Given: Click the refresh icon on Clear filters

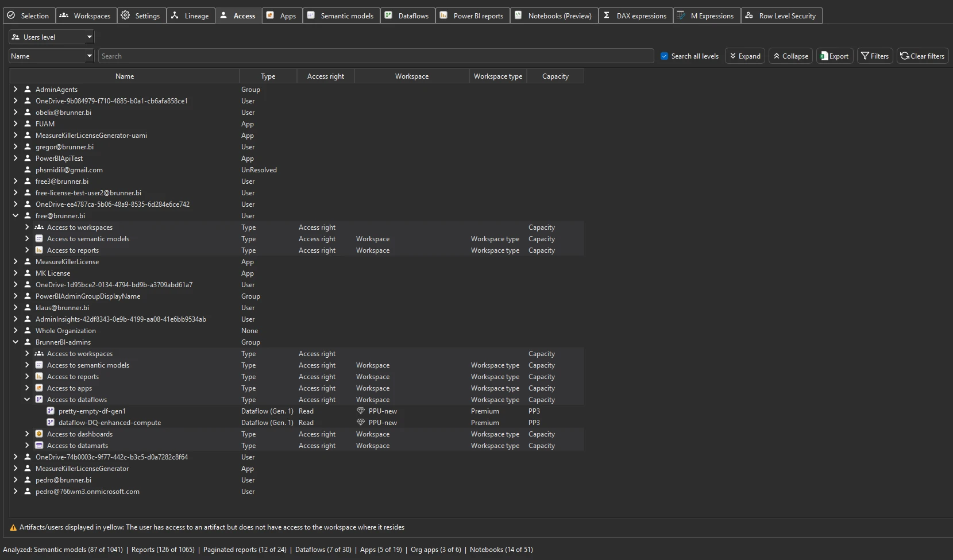Looking at the screenshot, I should click(x=905, y=56).
